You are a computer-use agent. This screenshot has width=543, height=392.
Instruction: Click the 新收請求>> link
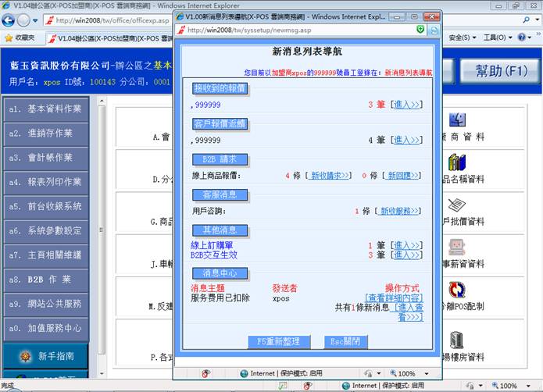(330, 176)
